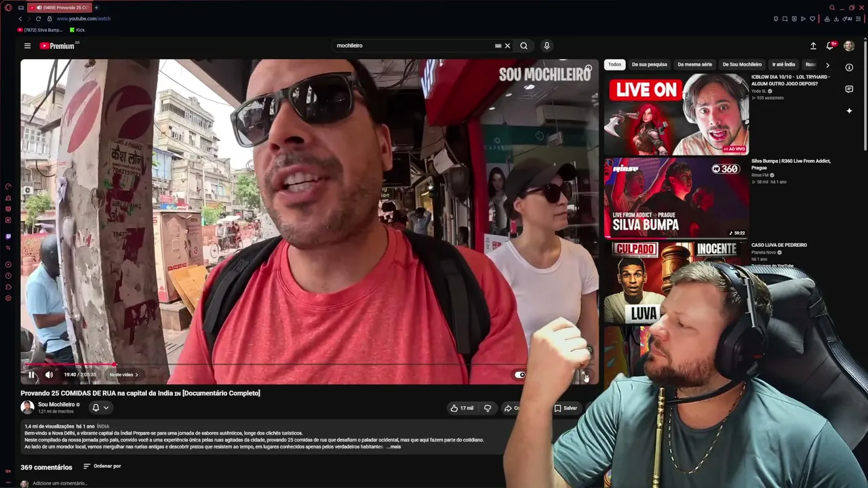Open Silva Bumpa R360 Live video title
The width and height of the screenshot is (868, 488).
point(791,164)
